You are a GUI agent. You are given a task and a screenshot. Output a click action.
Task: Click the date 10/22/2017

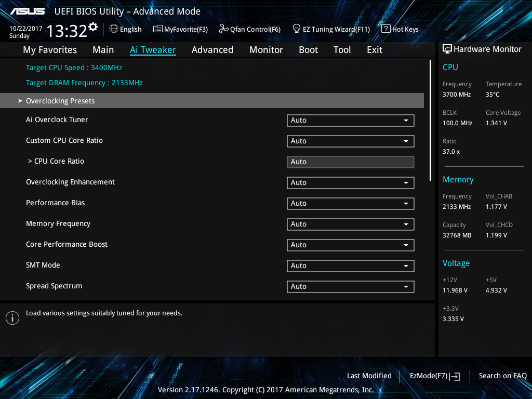coord(26,29)
